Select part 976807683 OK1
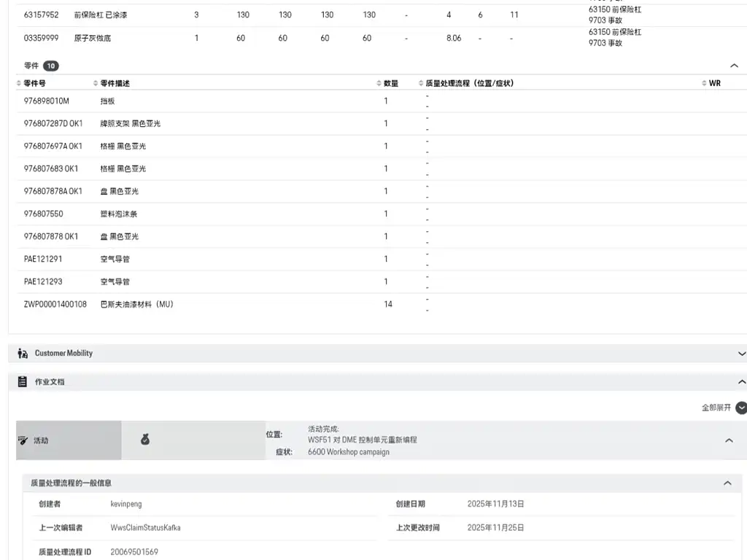 (51, 168)
